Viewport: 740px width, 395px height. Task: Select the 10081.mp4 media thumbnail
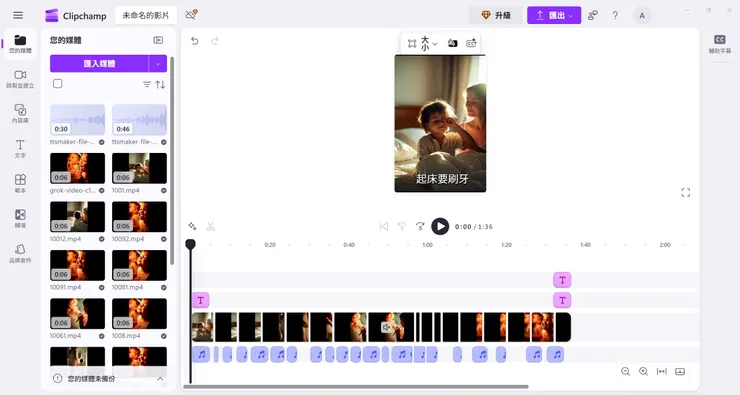tap(139, 265)
